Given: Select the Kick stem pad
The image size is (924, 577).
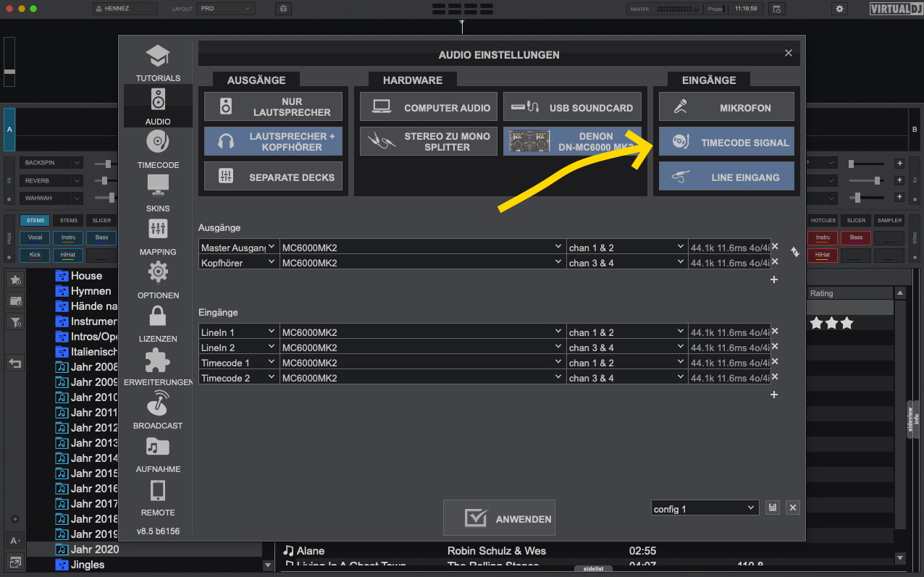Looking at the screenshot, I should (x=35, y=255).
